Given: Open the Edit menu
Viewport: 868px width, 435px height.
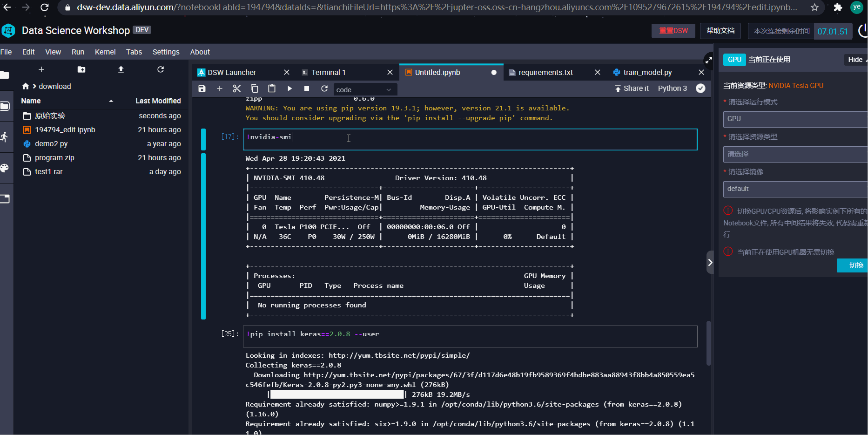Looking at the screenshot, I should coord(28,52).
